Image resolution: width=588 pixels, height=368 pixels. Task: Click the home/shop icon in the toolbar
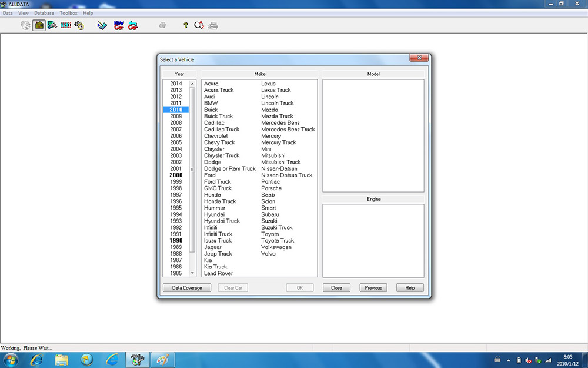[x=39, y=25]
